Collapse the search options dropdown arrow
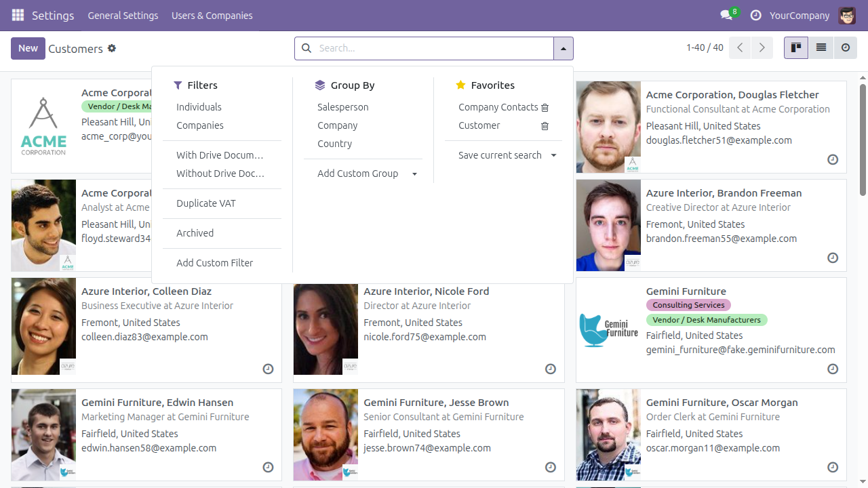The height and width of the screenshot is (488, 868). click(x=564, y=48)
